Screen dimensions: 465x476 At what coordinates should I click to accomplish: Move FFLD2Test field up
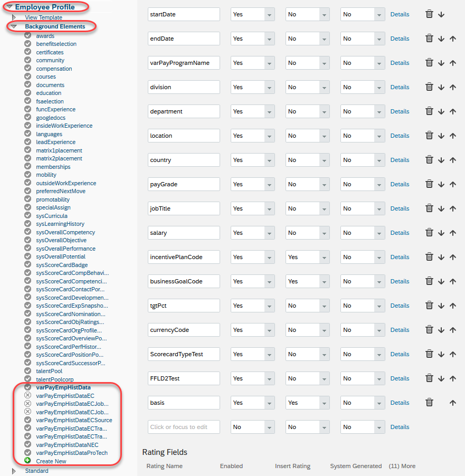point(453,378)
